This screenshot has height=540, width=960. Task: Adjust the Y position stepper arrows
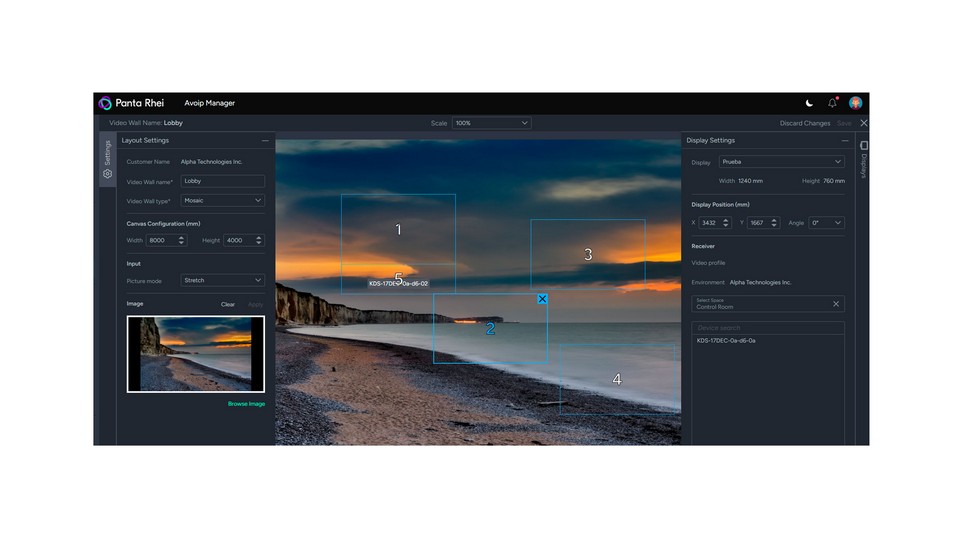pyautogui.click(x=774, y=223)
